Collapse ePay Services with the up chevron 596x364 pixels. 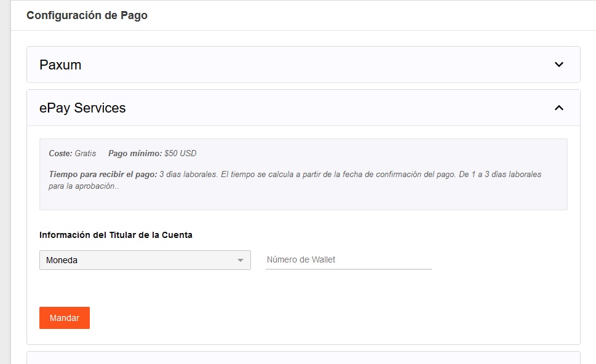click(x=558, y=108)
